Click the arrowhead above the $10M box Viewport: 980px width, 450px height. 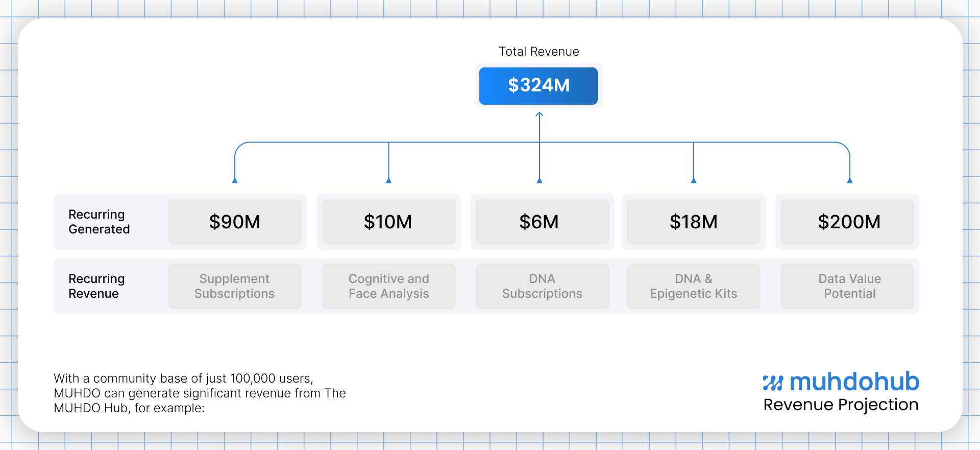point(388,180)
